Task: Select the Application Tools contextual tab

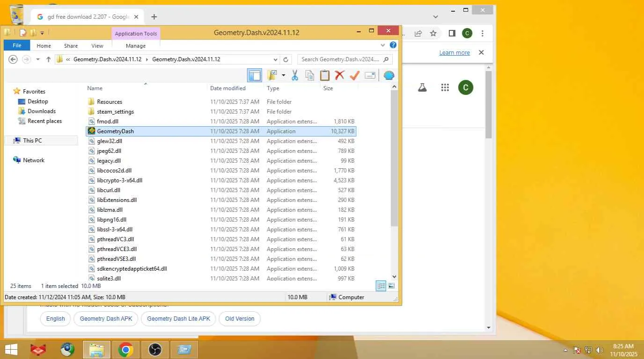Action: pos(136,34)
